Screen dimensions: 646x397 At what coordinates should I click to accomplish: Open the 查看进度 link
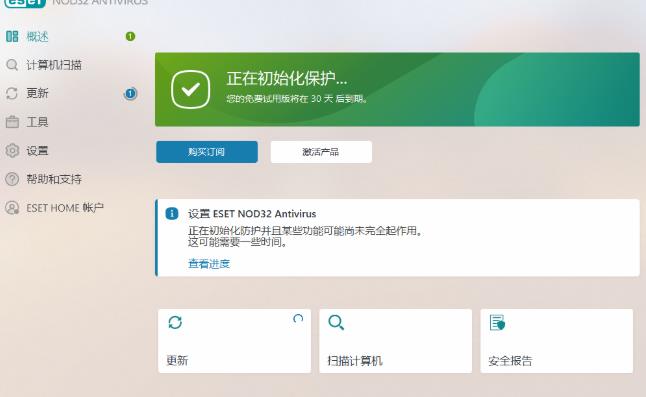(209, 264)
